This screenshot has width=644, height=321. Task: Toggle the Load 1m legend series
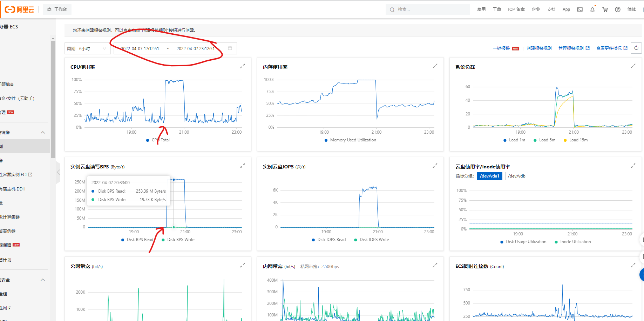coord(514,140)
